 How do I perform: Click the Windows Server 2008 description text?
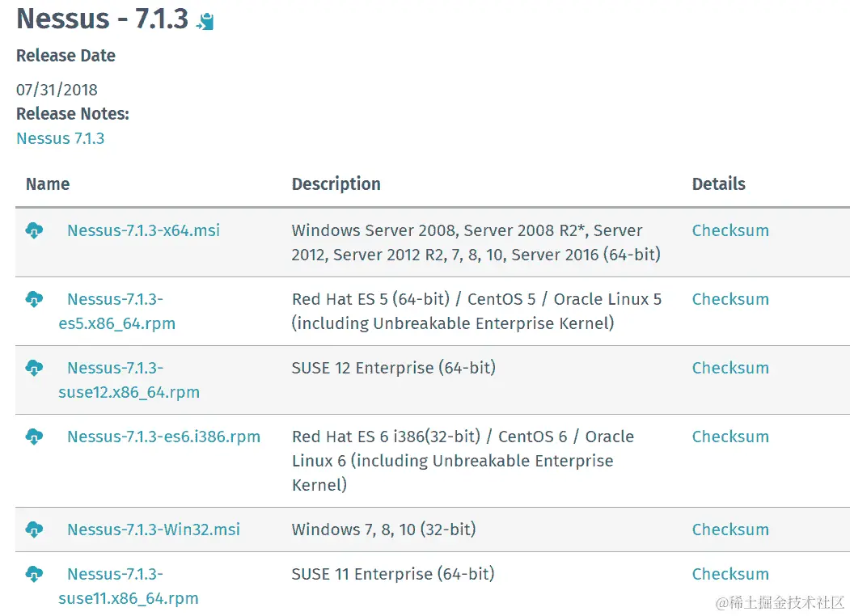(x=476, y=243)
